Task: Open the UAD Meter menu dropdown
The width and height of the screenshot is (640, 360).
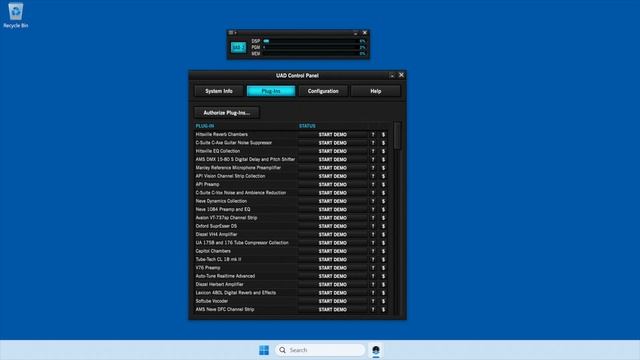Action: click(x=232, y=33)
